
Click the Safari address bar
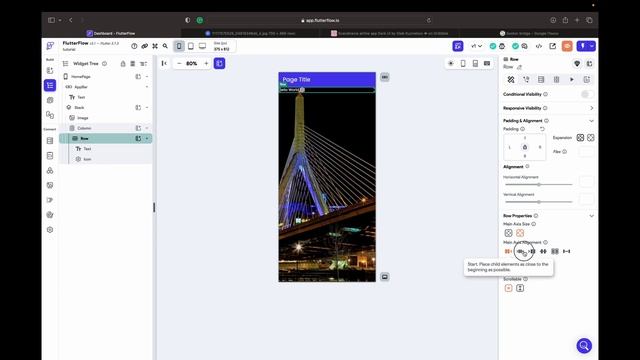coord(320,20)
